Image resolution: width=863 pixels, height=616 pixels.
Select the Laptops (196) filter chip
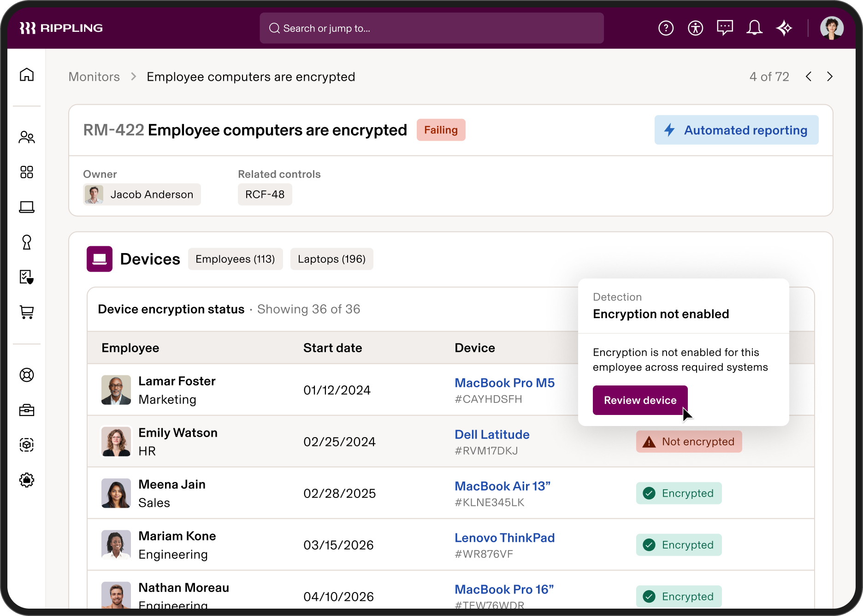click(331, 259)
